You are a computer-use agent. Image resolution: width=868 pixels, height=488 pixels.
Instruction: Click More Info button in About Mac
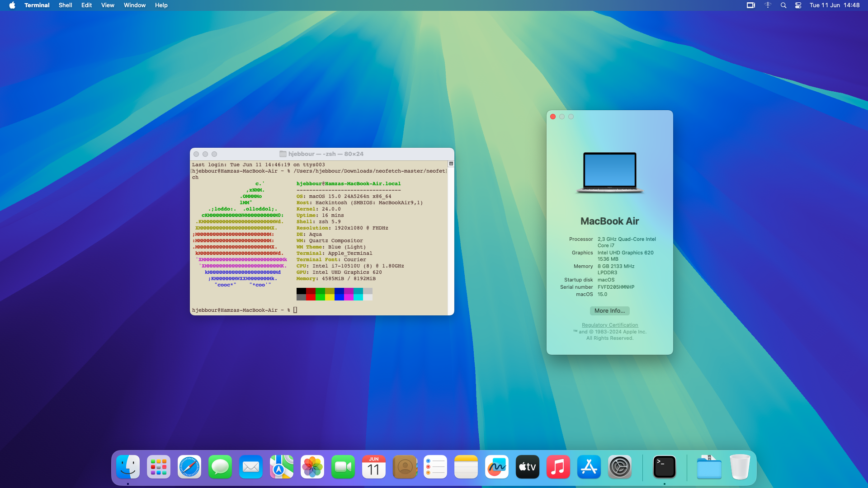[x=609, y=310]
